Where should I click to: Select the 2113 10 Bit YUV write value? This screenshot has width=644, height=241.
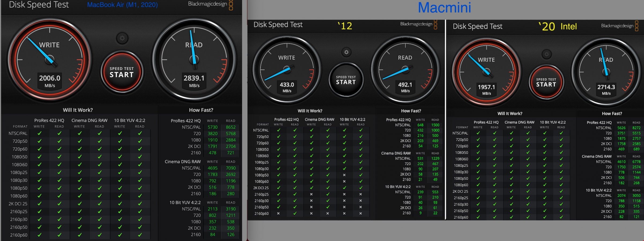pos(213,209)
